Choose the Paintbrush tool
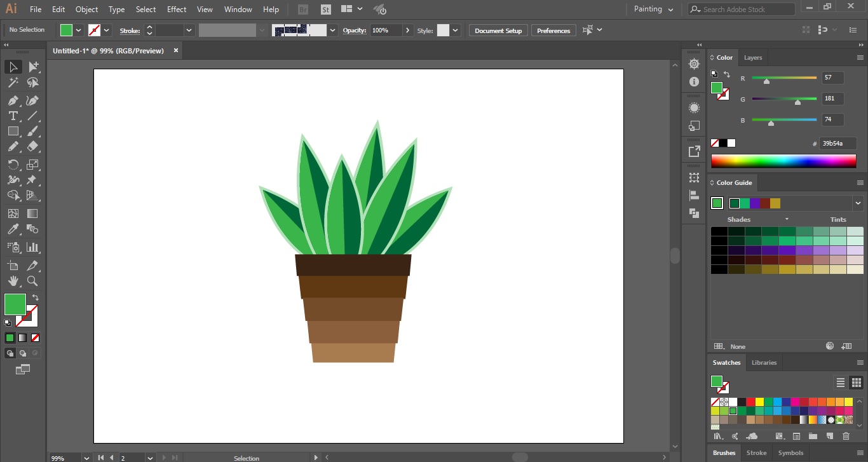Image resolution: width=868 pixels, height=462 pixels. (32, 131)
